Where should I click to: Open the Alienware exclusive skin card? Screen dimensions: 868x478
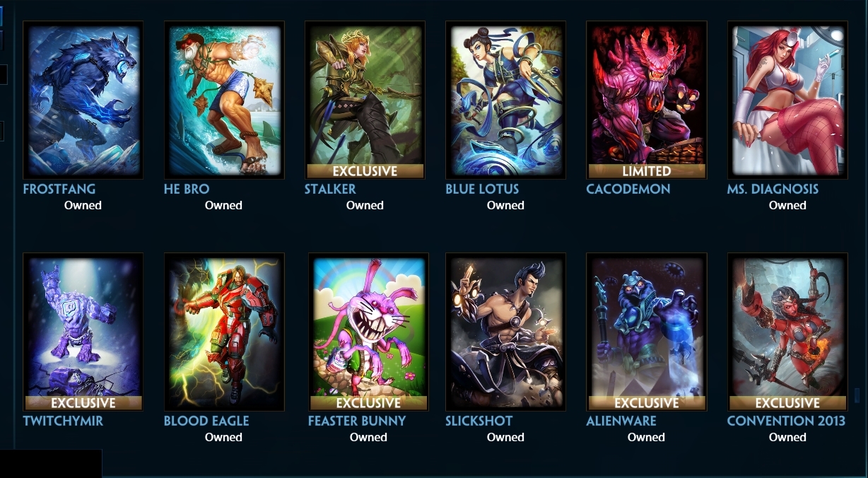tap(646, 332)
